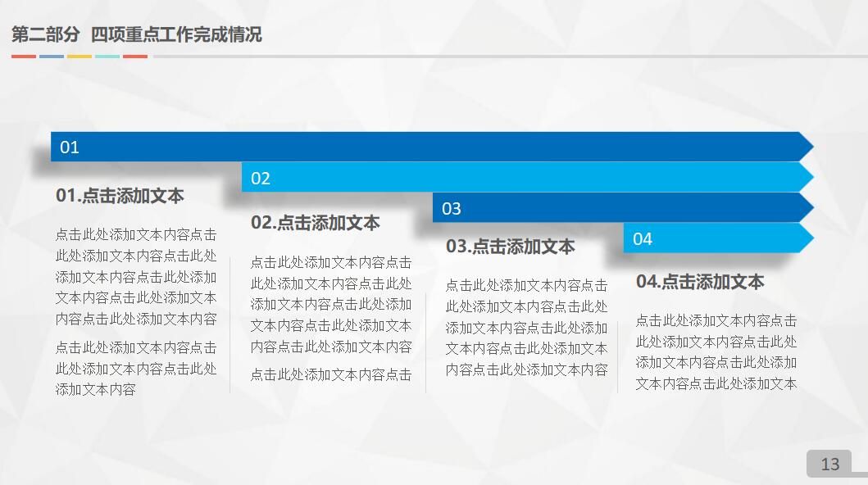
Task: Select heading 04.点击添加文本
Action: (700, 282)
